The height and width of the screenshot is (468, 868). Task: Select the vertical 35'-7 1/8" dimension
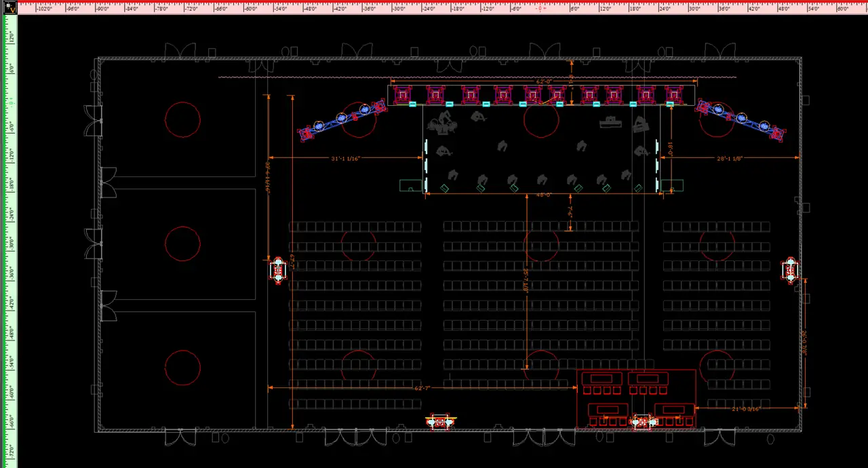pos(526,279)
